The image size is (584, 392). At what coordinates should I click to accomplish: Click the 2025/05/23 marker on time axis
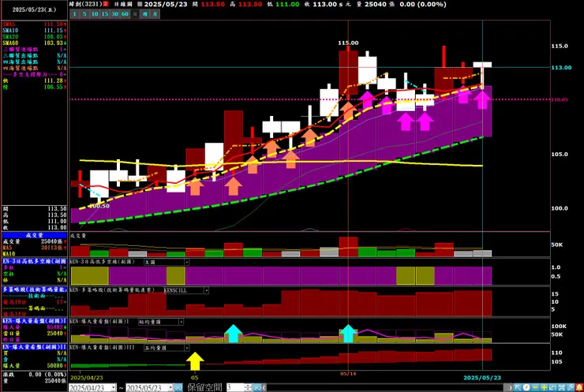click(482, 378)
